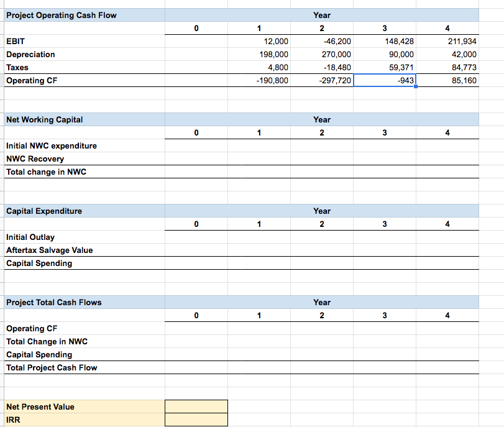Screen dimensions: 504x427
Task: Select the Aftertax Salvage Value label
Action: 50,250
